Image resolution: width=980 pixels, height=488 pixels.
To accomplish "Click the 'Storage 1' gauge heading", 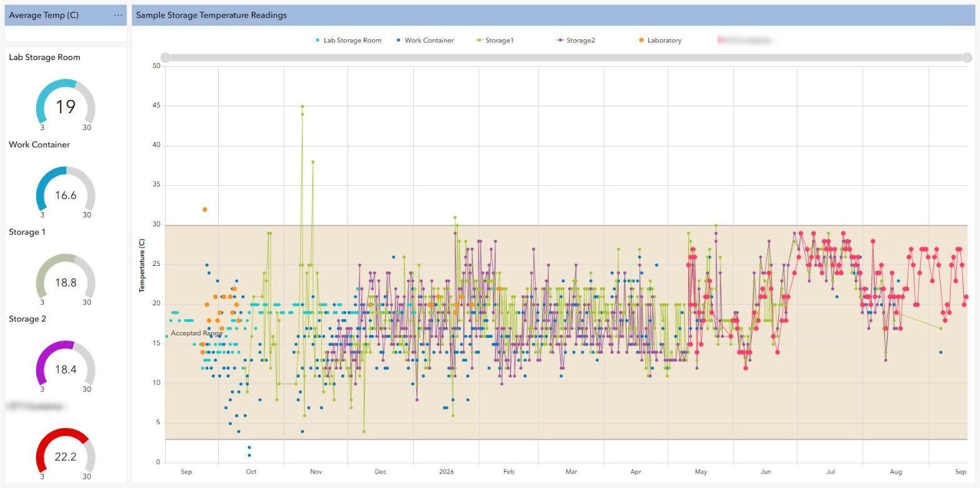I will 27,231.
